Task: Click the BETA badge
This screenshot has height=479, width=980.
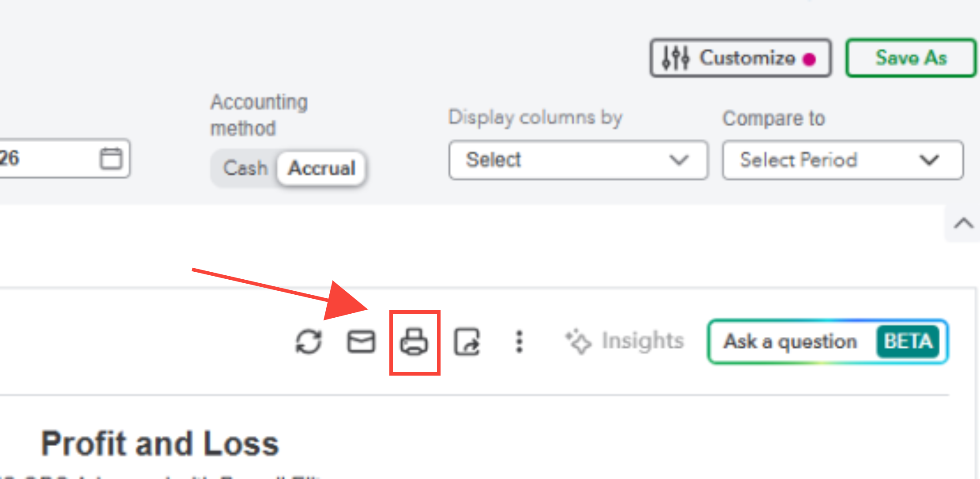Action: point(908,342)
